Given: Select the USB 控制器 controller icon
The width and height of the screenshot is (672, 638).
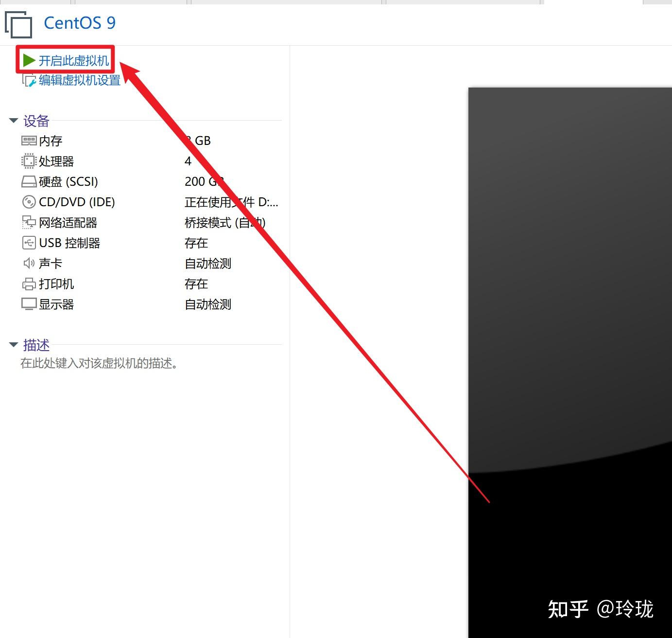Looking at the screenshot, I should [30, 243].
